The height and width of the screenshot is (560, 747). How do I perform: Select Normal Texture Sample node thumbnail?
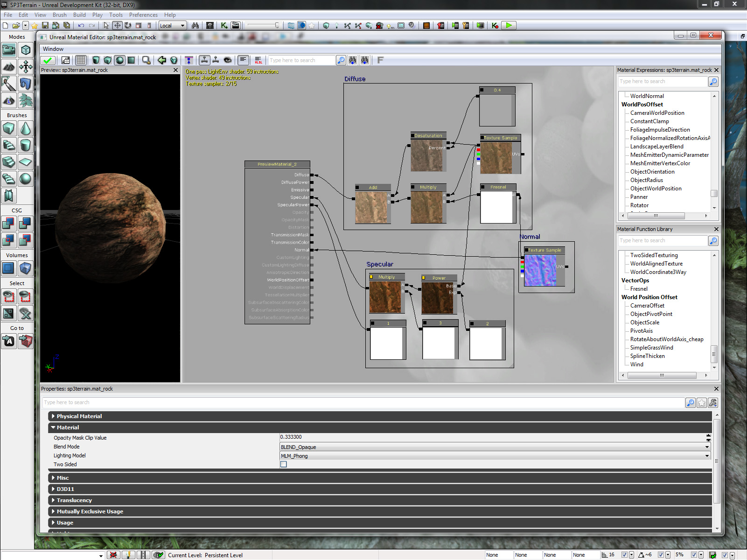click(x=540, y=270)
